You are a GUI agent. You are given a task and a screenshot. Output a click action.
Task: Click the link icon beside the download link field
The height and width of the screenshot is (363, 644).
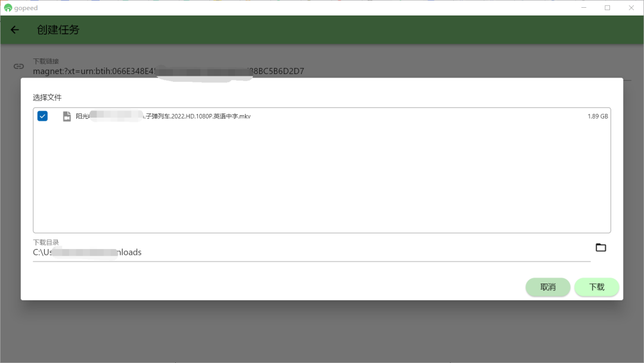click(18, 66)
